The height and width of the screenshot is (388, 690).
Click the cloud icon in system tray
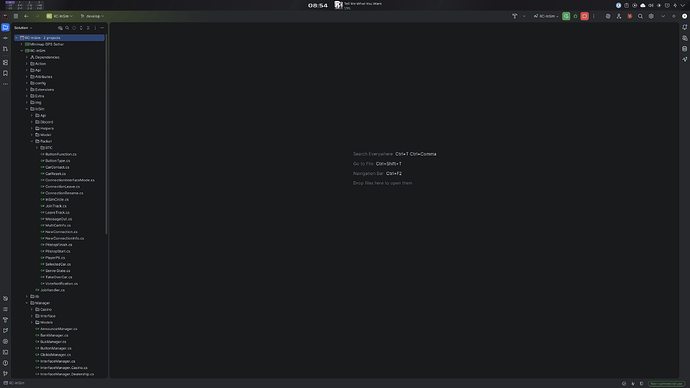[642, 5]
